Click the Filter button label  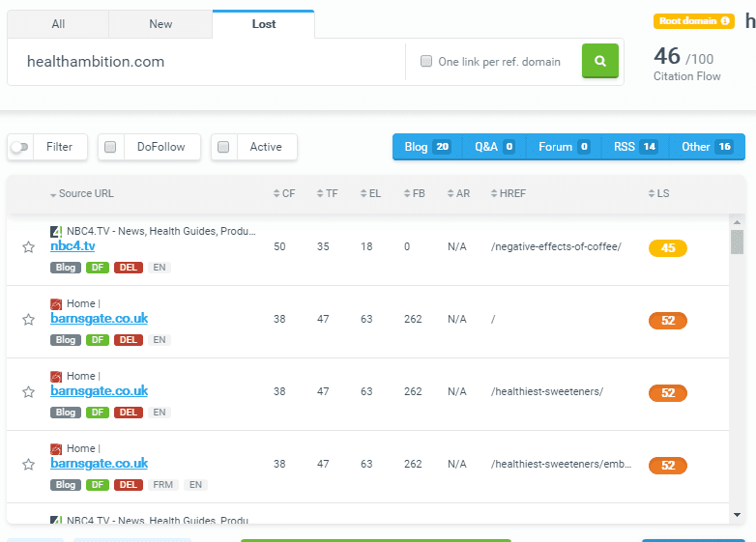59,147
